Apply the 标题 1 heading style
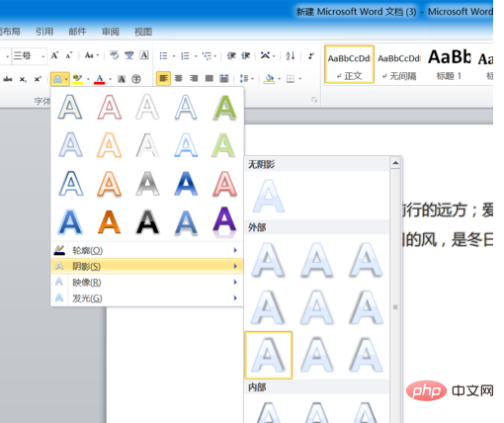Screen dimensions: 504x423 pos(450,65)
